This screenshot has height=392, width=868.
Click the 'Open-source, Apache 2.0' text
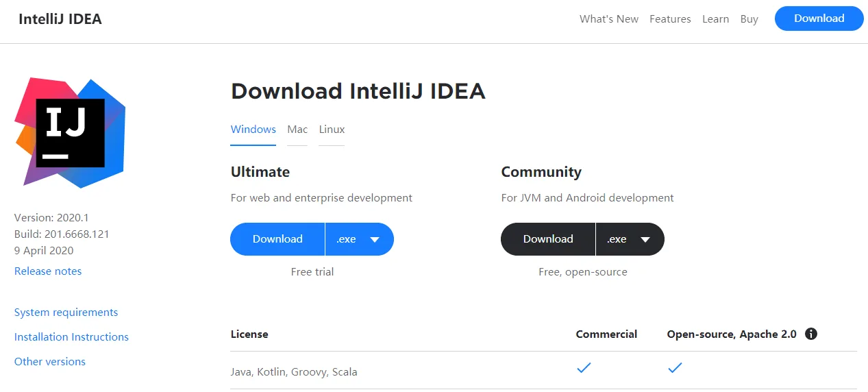pos(732,334)
